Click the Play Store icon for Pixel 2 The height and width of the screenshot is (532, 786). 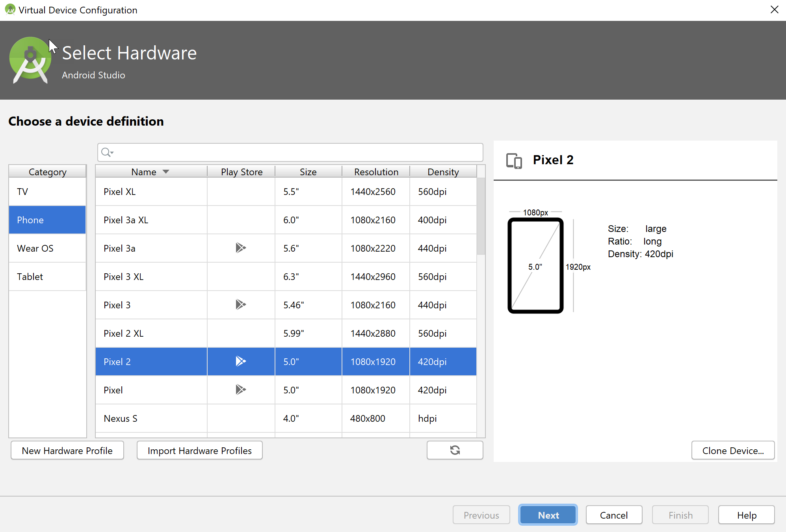(x=240, y=361)
